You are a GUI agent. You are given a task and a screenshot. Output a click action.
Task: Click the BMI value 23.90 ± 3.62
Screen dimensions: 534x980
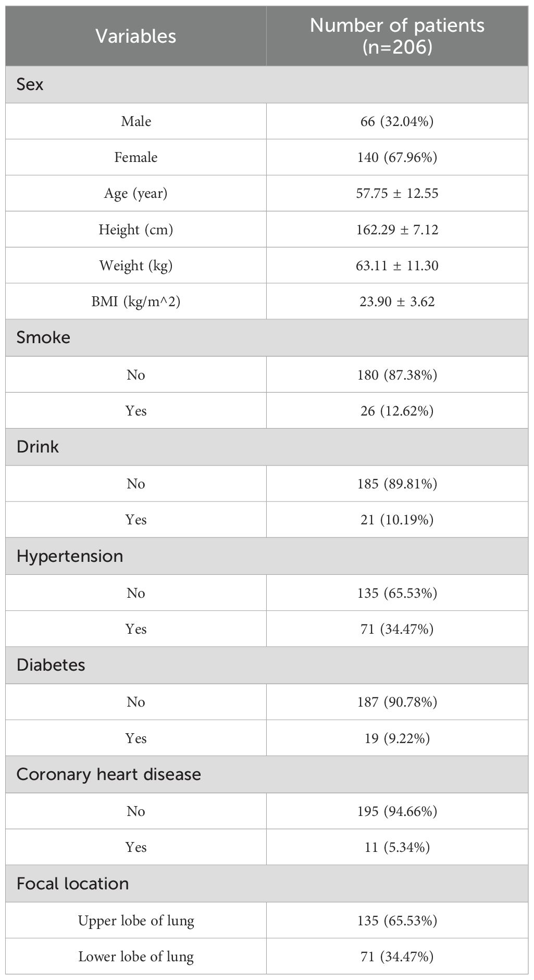click(397, 301)
